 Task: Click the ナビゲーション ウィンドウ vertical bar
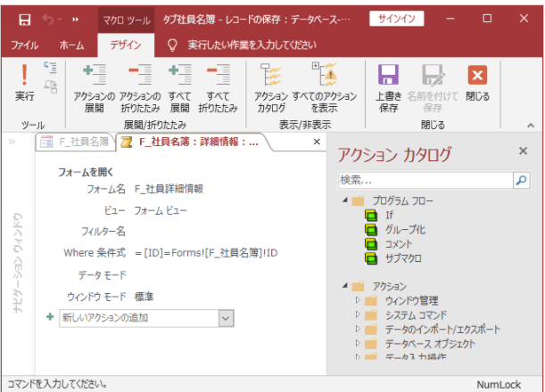click(17, 262)
